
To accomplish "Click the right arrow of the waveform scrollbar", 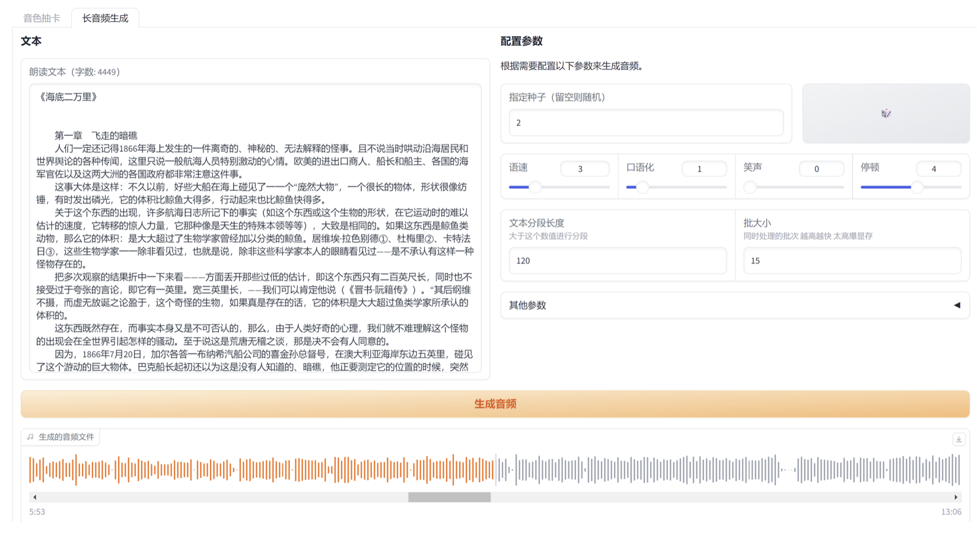I will 956,497.
